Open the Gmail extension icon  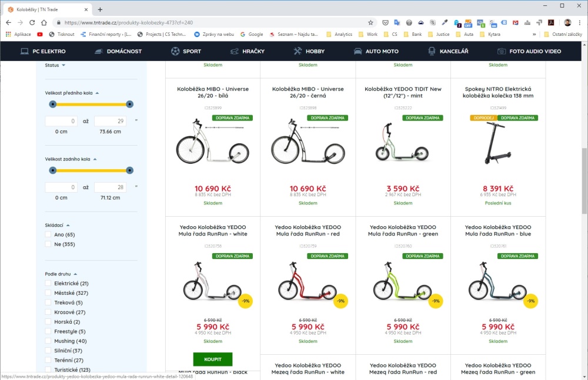pos(516,22)
